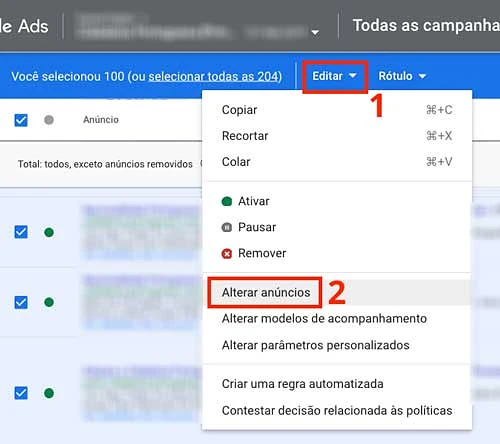Click the green Ativar status icon
This screenshot has width=500, height=444.
point(227,201)
